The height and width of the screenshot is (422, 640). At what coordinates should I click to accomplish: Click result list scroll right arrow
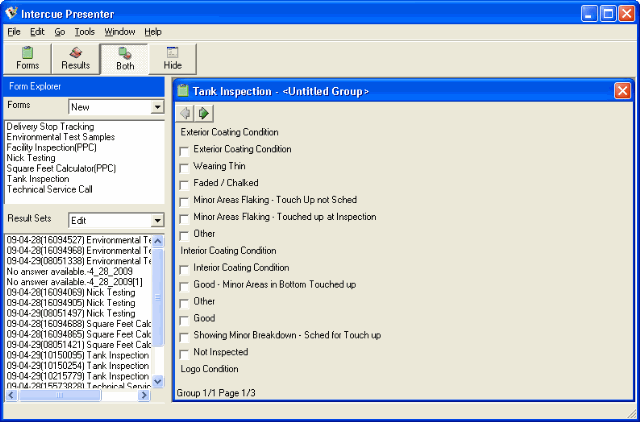pyautogui.click(x=144, y=395)
